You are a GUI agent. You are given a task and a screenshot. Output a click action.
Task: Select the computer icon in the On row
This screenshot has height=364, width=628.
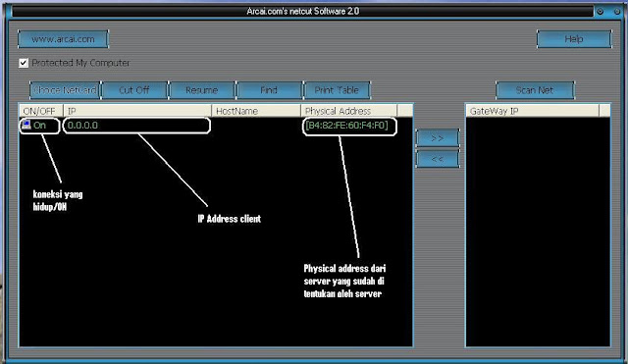coord(26,125)
